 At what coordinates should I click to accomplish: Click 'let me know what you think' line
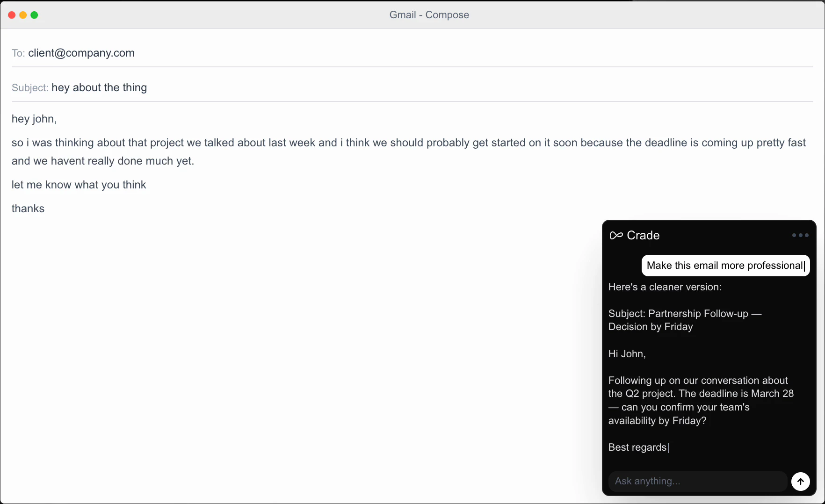click(79, 185)
